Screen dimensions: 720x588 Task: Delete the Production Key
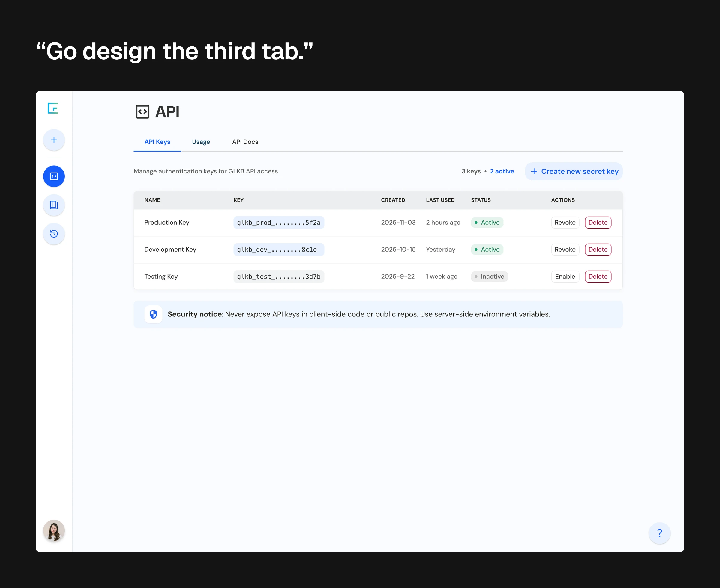click(x=598, y=223)
